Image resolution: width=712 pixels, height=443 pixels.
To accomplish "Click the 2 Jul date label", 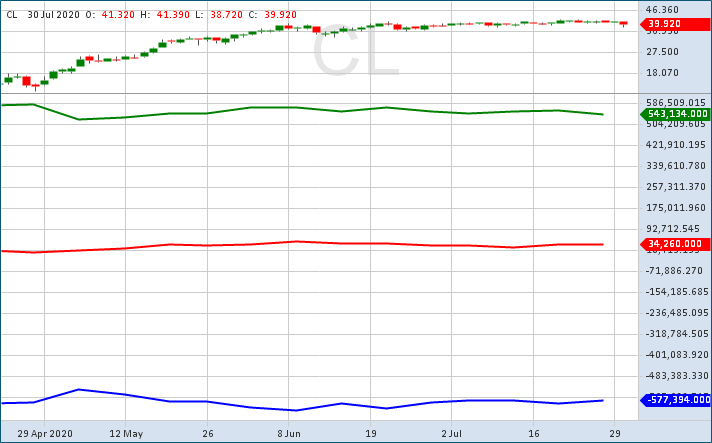I will tap(452, 433).
